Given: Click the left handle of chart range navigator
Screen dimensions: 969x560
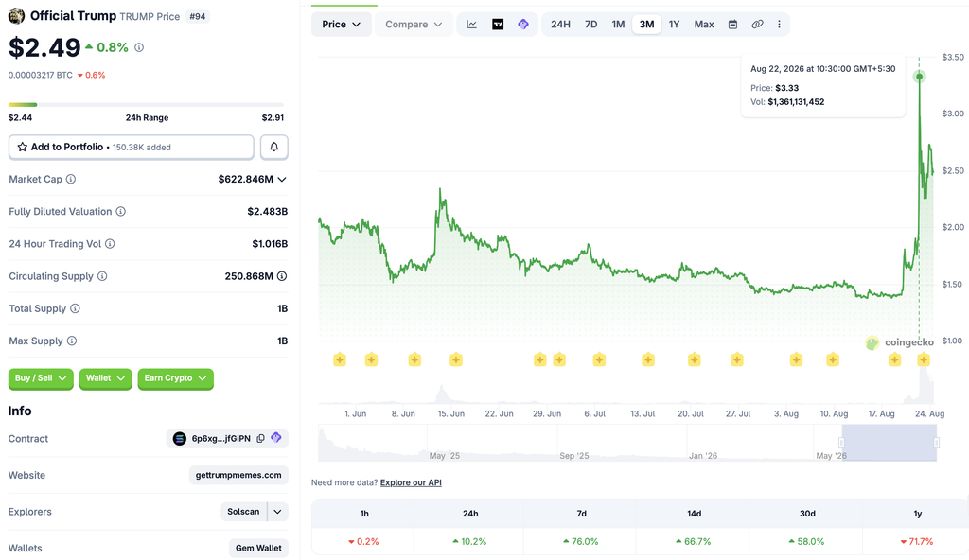Looking at the screenshot, I should [x=841, y=443].
